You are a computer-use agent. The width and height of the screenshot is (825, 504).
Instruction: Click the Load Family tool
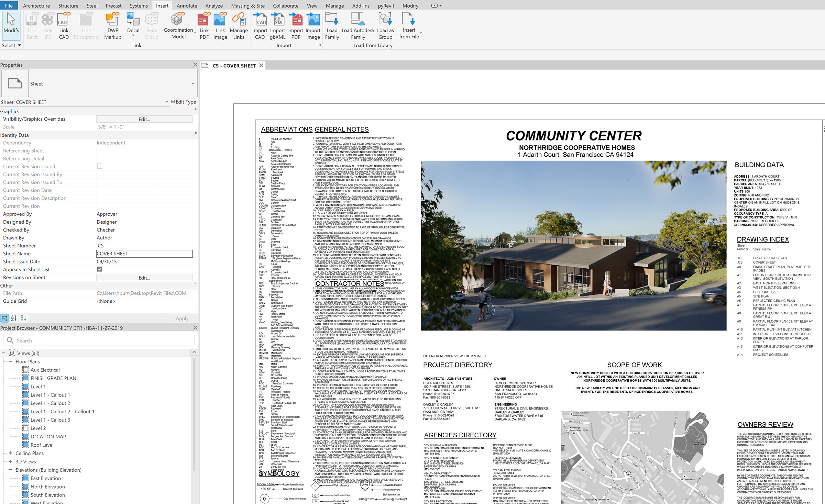(332, 26)
